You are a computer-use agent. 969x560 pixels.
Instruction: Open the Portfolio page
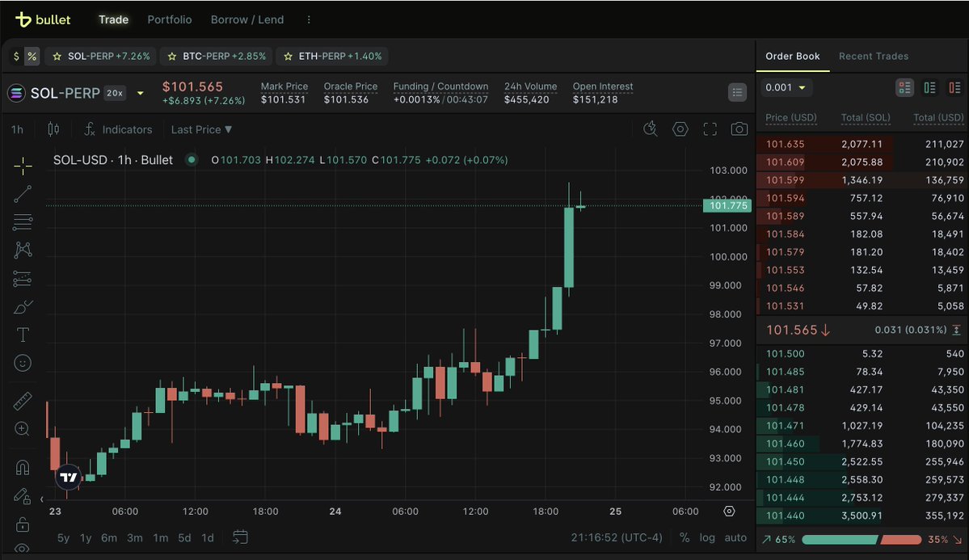(x=170, y=19)
